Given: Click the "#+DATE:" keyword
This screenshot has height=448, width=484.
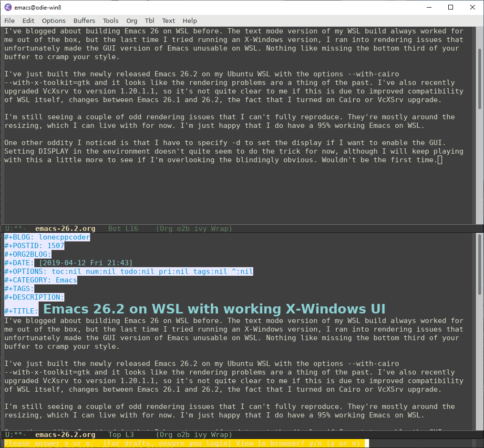Looking at the screenshot, I should 19,263.
